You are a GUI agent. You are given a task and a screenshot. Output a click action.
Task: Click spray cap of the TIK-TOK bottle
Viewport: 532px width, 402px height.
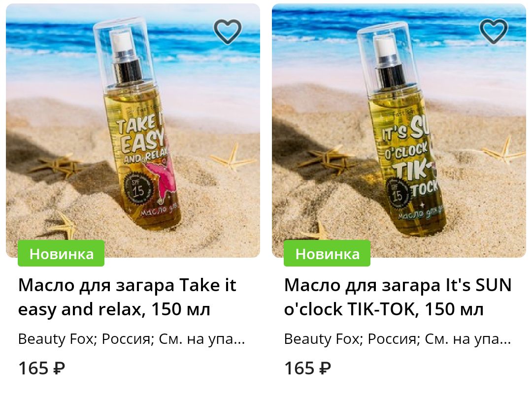tap(389, 61)
